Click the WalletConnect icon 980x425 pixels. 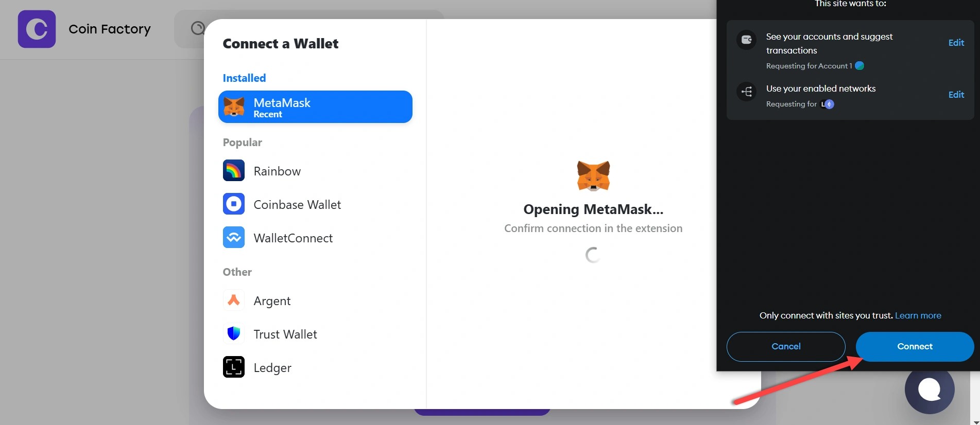tap(234, 238)
